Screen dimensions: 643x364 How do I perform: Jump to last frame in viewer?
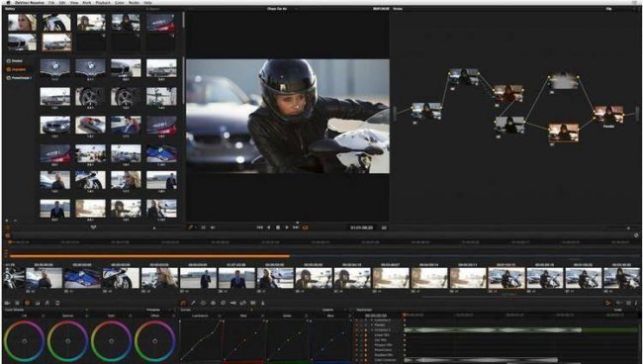pos(296,227)
